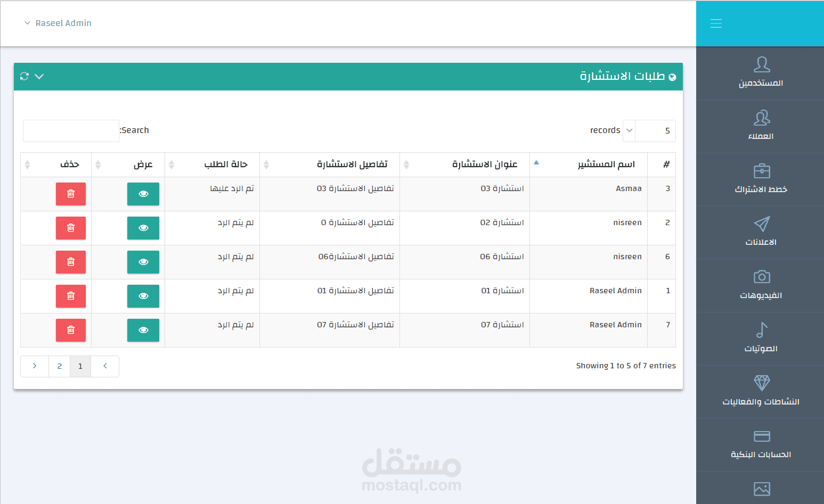Open the Raseel Admin user dropdown
Image resolution: width=824 pixels, height=504 pixels.
click(58, 23)
